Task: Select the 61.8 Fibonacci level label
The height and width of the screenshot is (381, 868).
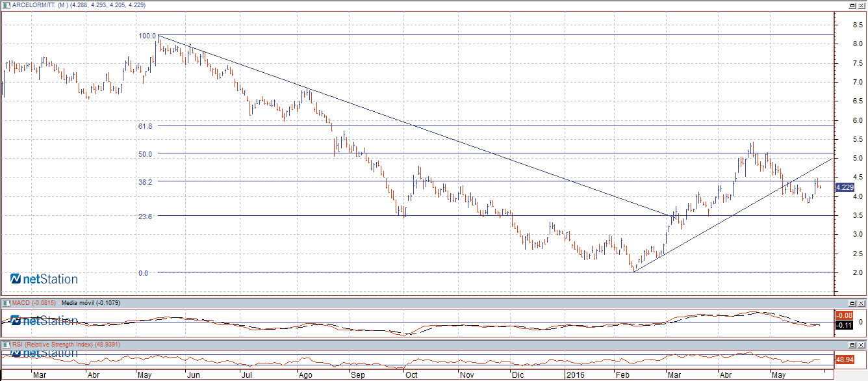Action: (145, 126)
